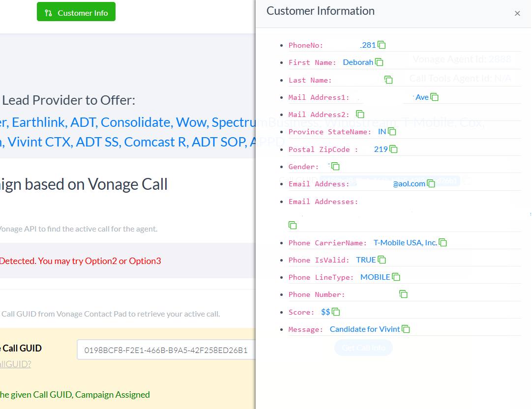Click into the Call GUID input field

click(x=166, y=350)
